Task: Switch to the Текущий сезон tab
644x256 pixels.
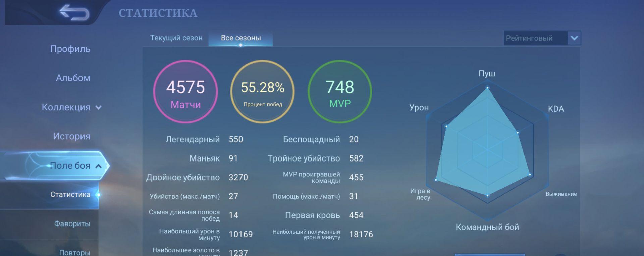Action: pos(176,38)
